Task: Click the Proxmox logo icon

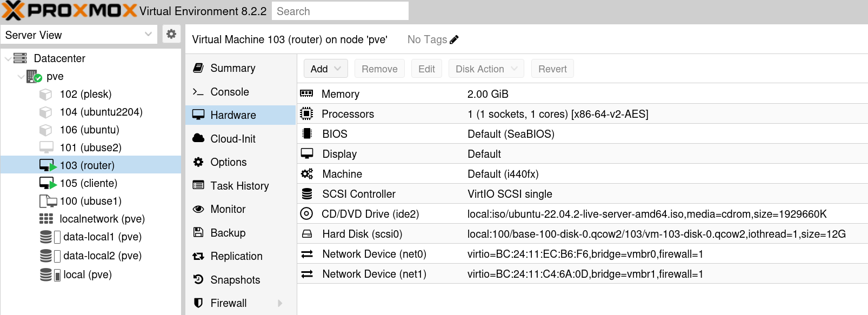Action: coord(13,11)
